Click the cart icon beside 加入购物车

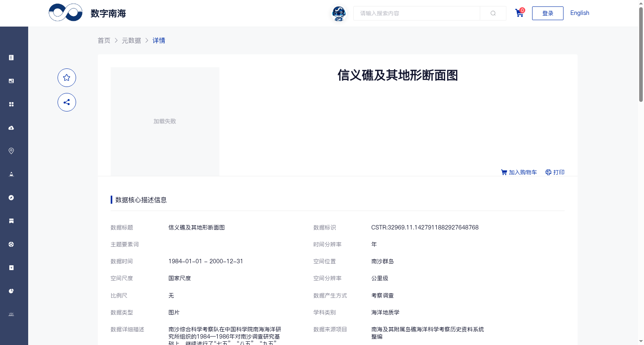[x=504, y=172]
